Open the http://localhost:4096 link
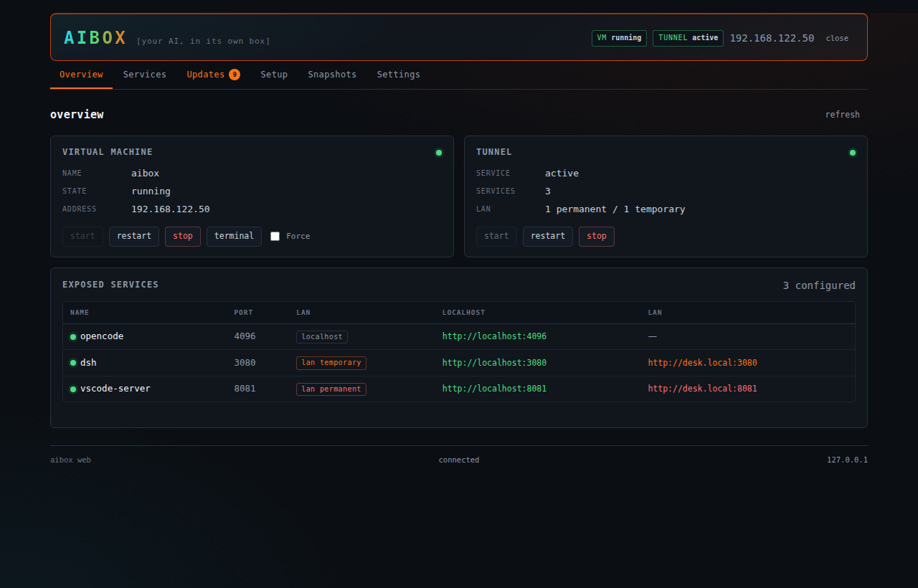This screenshot has height=588, width=918. (x=494, y=336)
